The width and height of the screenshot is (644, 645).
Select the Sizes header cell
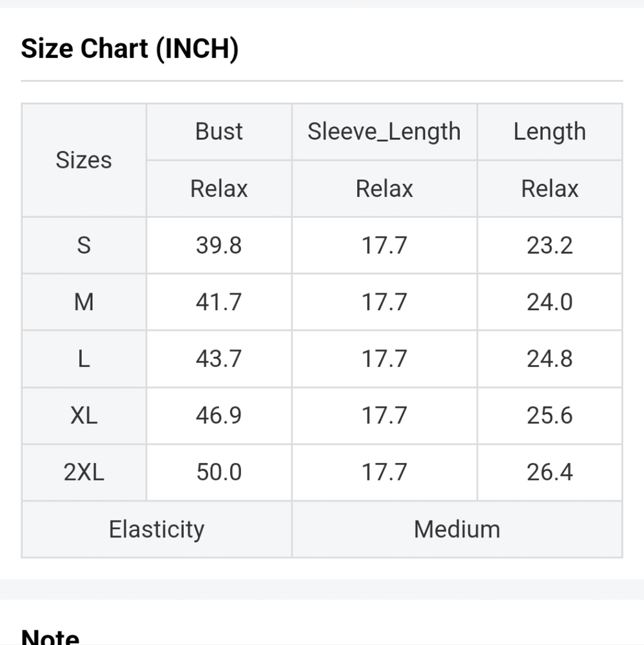coord(84,160)
